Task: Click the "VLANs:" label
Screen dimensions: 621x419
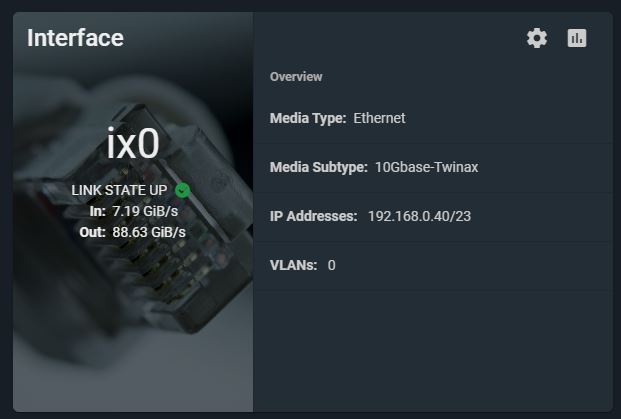Action: pos(293,265)
